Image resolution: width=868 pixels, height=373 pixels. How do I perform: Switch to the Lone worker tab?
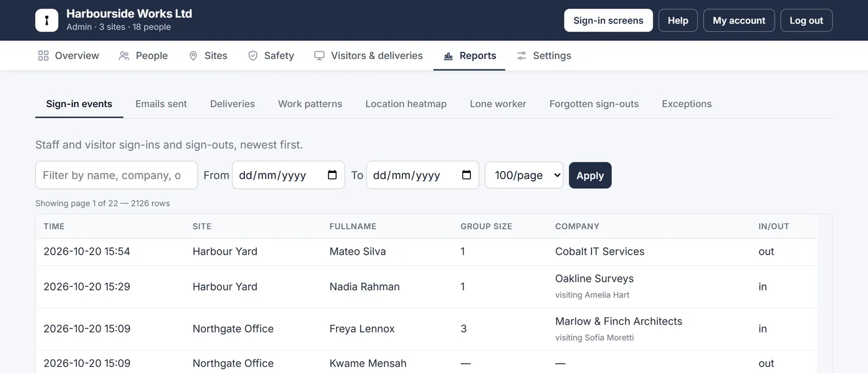pyautogui.click(x=498, y=104)
